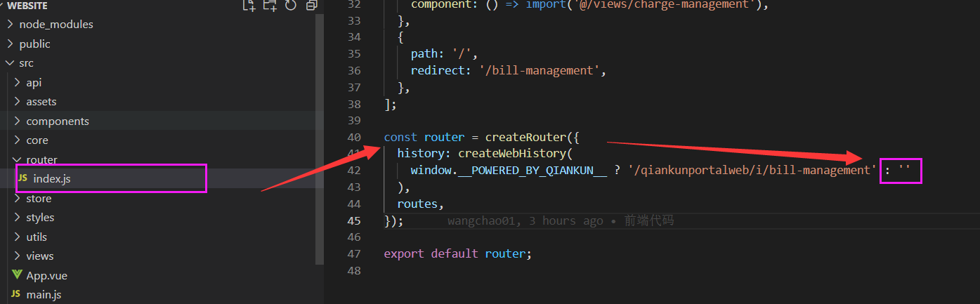Click line number 47 in the gutter
Viewport: 980px width, 304px height.
click(354, 253)
